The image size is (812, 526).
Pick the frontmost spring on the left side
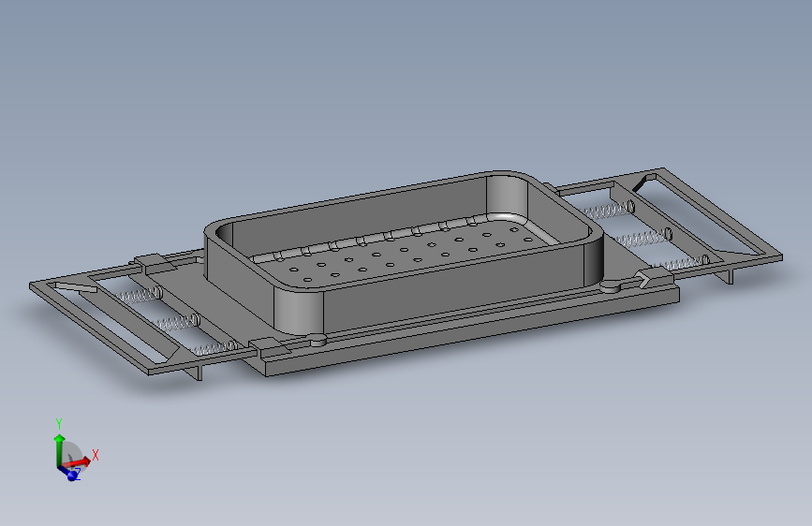click(214, 348)
